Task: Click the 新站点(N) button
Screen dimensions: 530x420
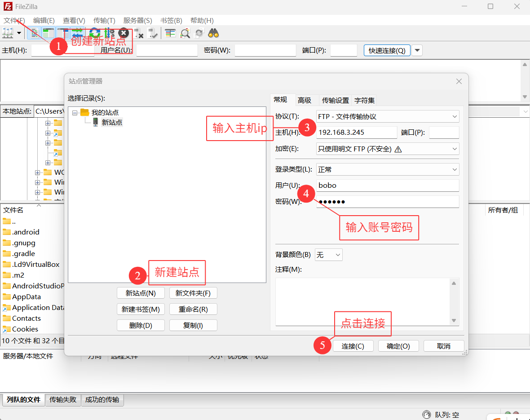Action: (x=141, y=293)
